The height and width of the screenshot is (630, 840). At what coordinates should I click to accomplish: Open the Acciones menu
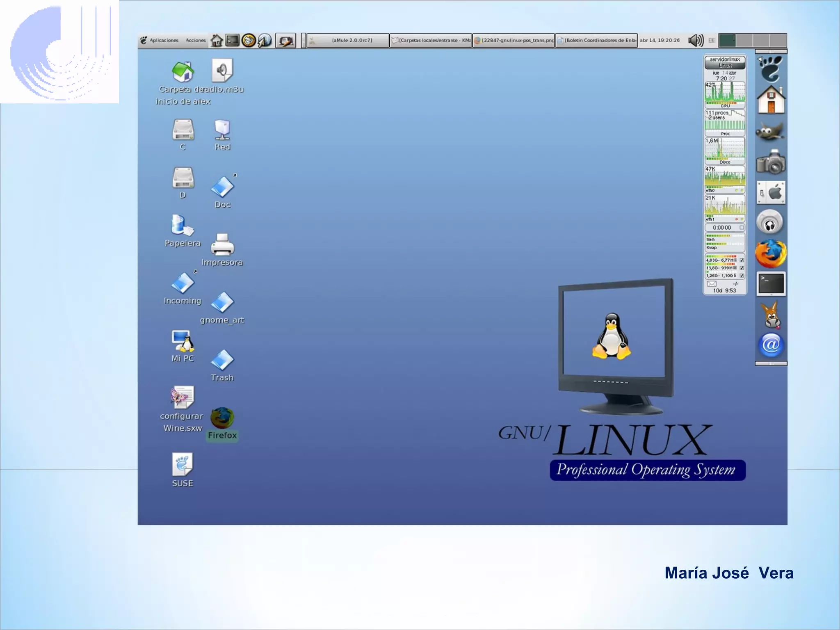[x=195, y=40]
